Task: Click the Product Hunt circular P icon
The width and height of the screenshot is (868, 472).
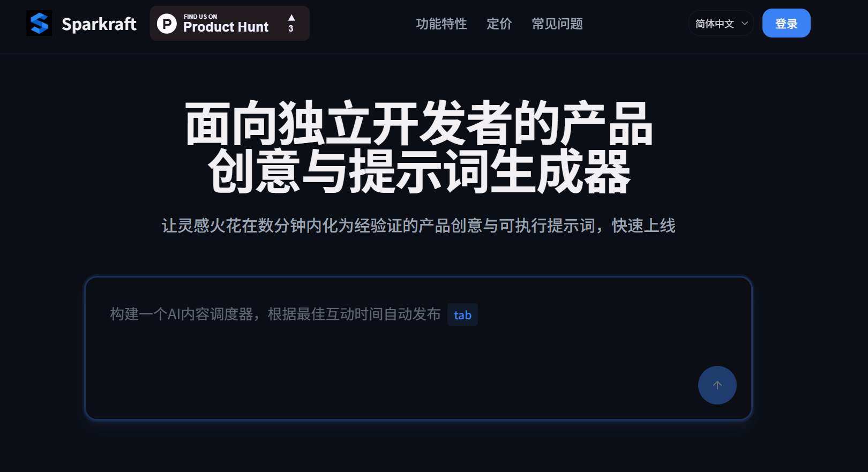Action: 167,24
